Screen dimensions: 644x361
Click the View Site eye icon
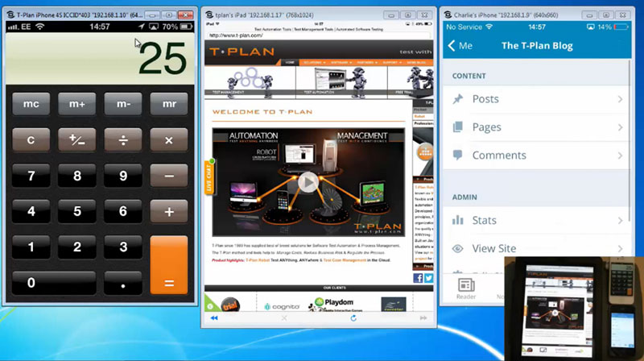pos(457,249)
